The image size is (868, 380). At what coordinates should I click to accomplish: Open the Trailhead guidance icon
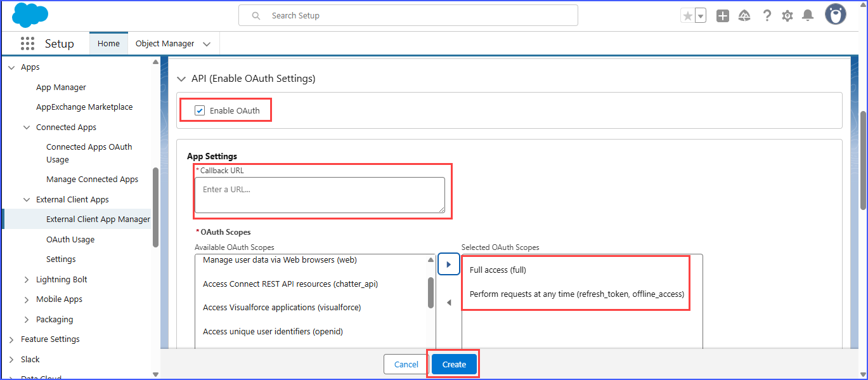pyautogui.click(x=745, y=16)
